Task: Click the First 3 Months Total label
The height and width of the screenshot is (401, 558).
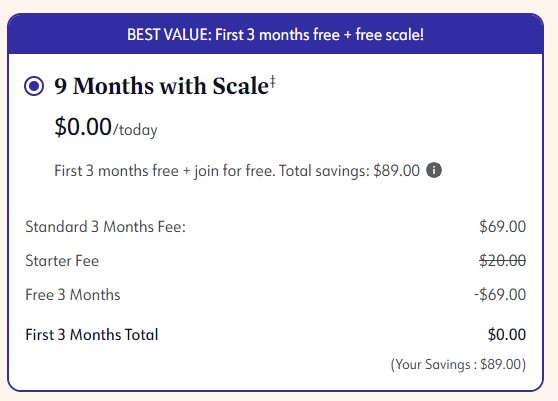Action: click(92, 335)
